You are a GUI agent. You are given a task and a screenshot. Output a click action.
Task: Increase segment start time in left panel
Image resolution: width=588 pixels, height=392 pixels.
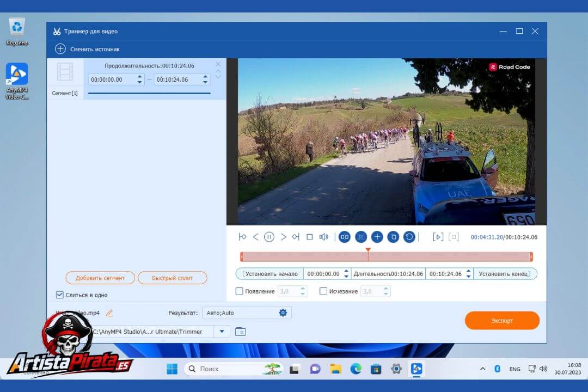coord(139,77)
